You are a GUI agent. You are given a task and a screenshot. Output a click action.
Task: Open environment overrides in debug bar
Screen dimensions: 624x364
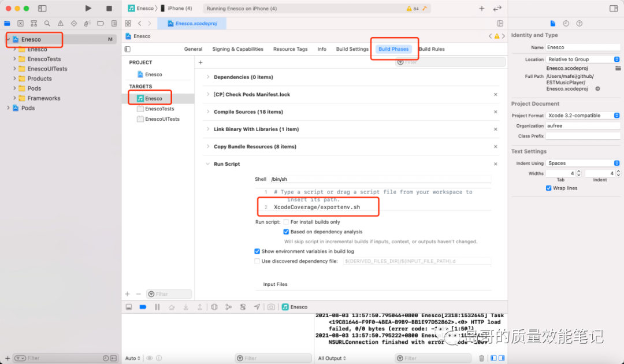243,307
